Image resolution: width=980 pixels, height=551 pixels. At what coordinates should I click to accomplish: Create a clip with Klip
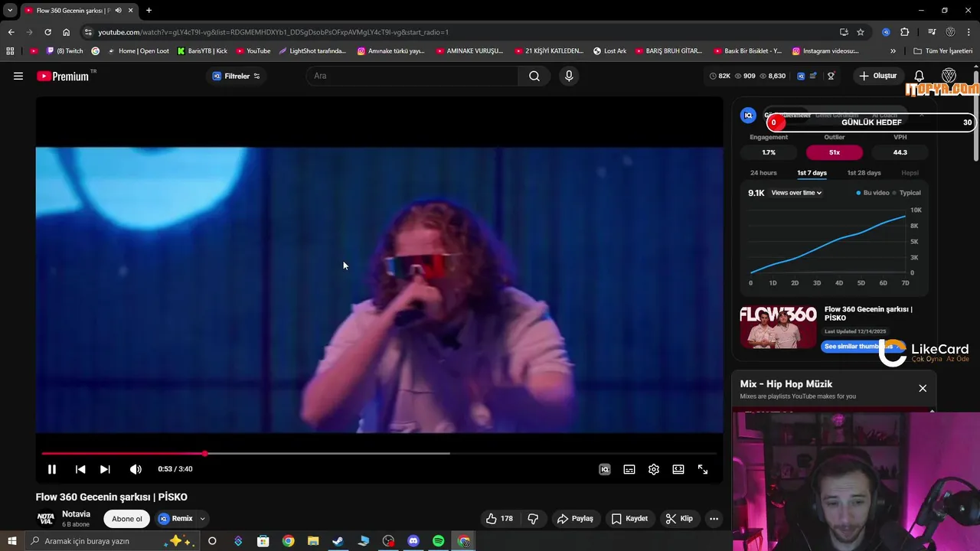(679, 518)
